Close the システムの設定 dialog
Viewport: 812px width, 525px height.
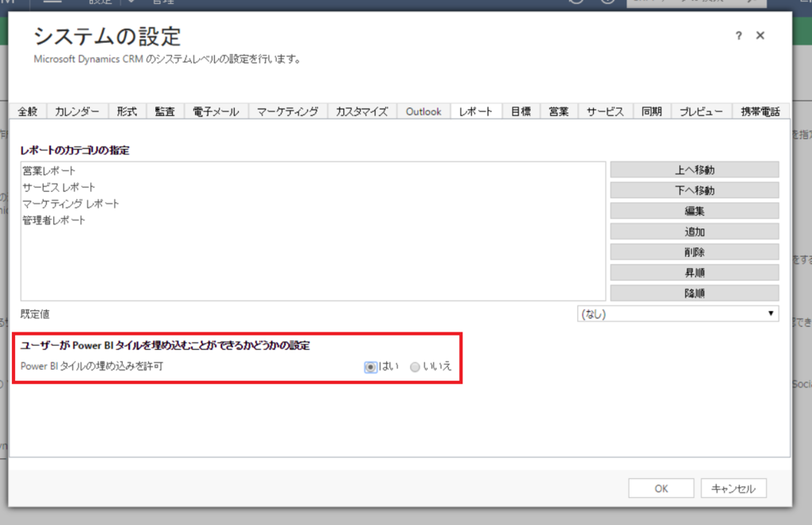(760, 35)
